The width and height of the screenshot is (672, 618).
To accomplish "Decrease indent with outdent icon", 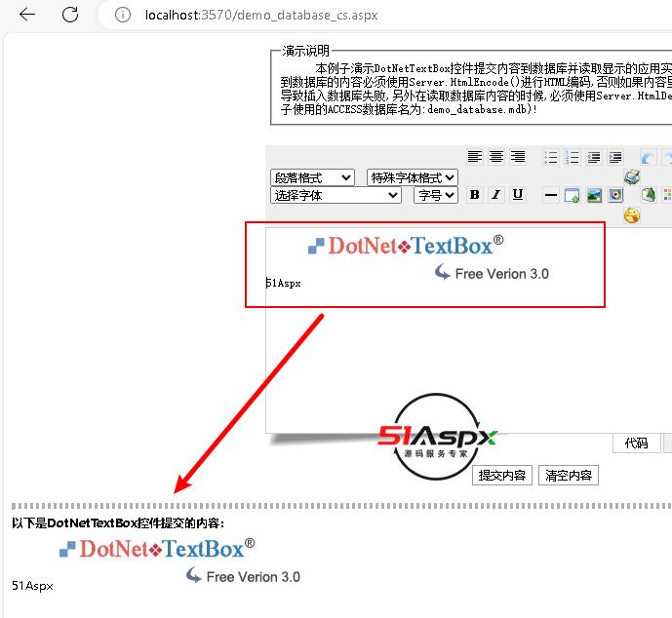I will coord(594,157).
